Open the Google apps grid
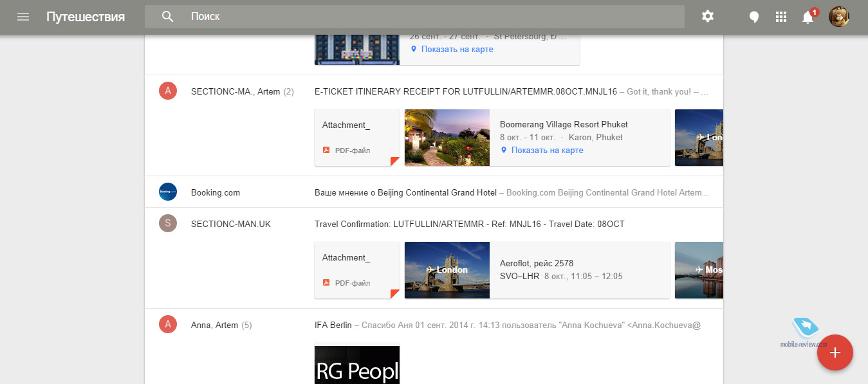Viewport: 868px width, 384px height. (781, 17)
